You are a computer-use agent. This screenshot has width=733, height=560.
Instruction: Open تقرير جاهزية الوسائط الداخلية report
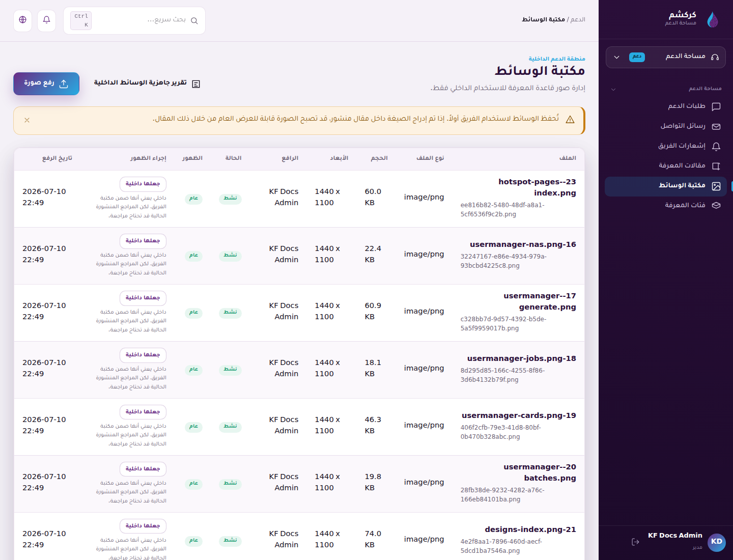147,83
